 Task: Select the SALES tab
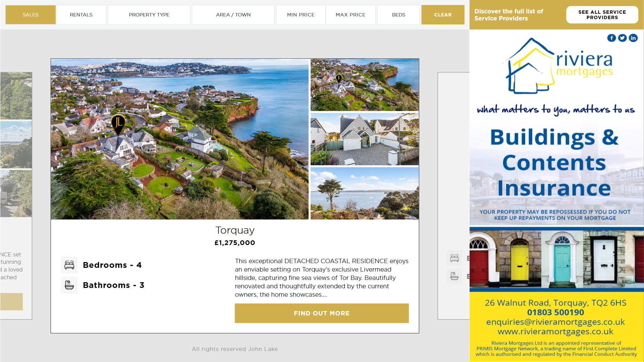(x=31, y=15)
